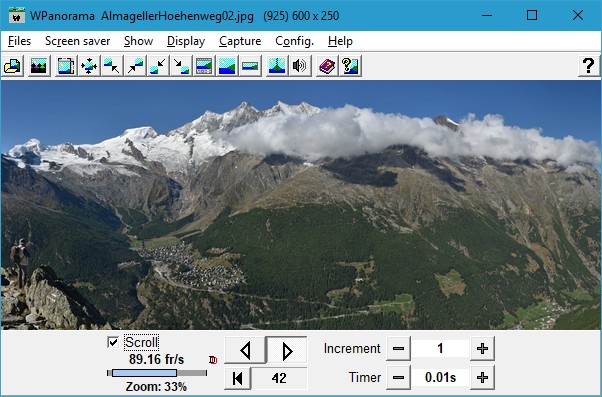The image size is (602, 397).
Task: Open the purple help book icon
Action: tap(327, 66)
